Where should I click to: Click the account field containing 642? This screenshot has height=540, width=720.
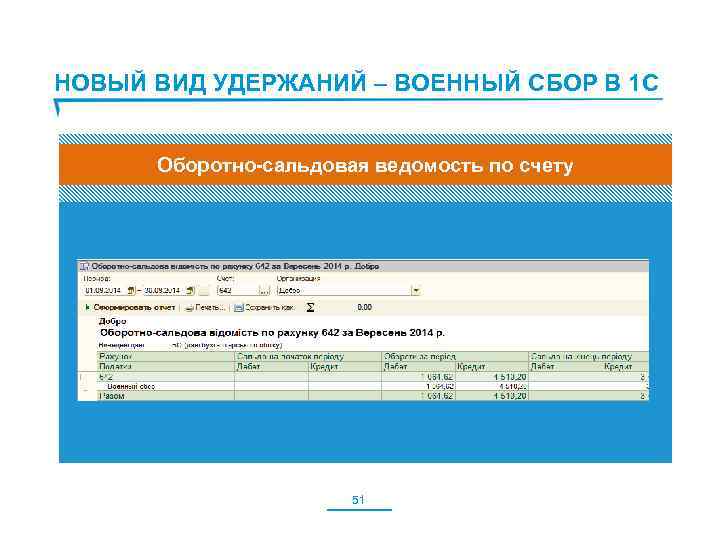[x=237, y=291]
